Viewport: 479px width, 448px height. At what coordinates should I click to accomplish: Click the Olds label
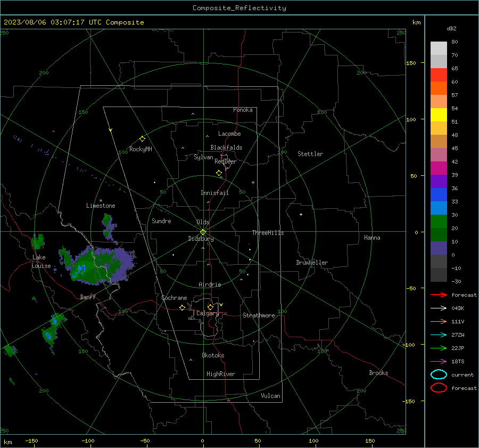tap(203, 222)
